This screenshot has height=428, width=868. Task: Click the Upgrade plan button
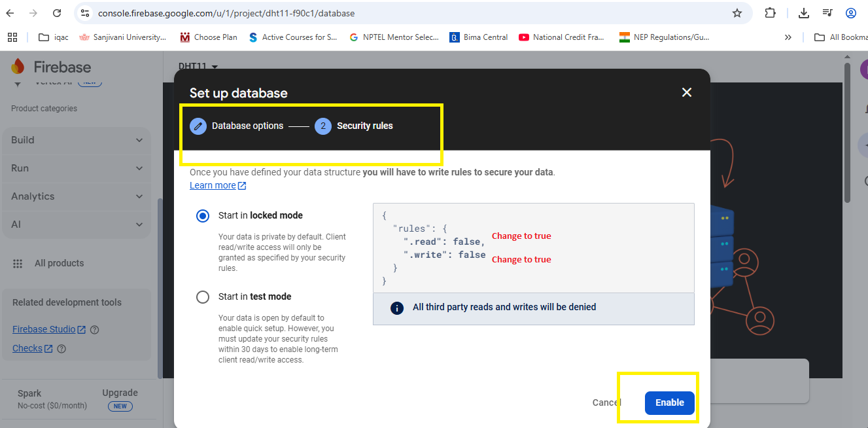[x=120, y=399]
